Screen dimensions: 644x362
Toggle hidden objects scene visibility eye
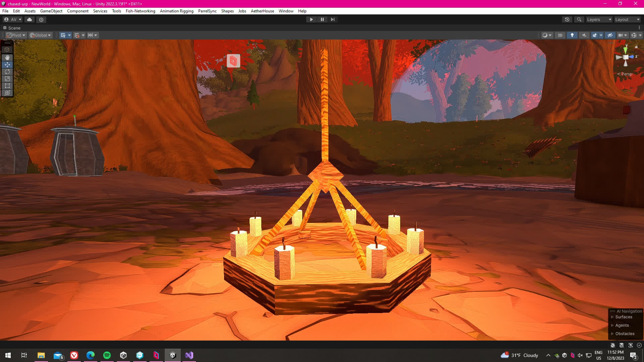610,35
